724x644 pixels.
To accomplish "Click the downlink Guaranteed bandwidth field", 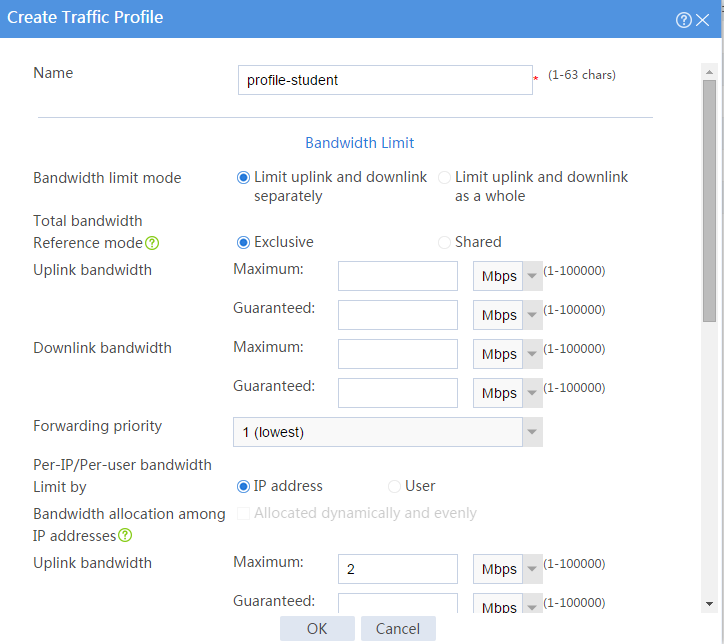I will click(398, 393).
